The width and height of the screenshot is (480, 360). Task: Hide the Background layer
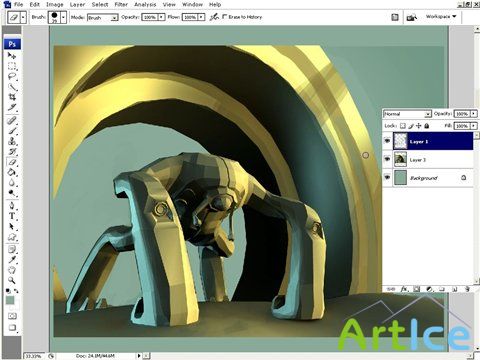pos(387,177)
